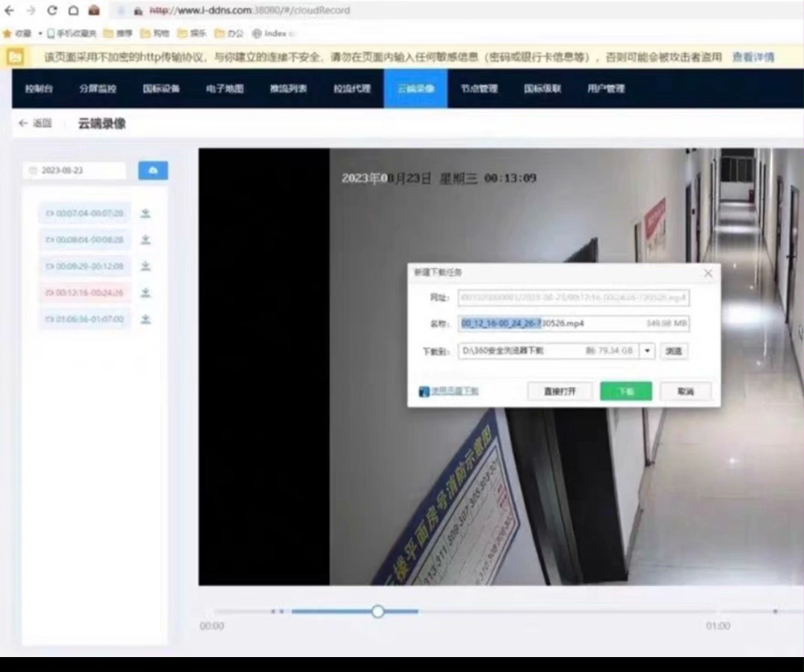Click the 直接打开 button
The height and width of the screenshot is (672, 804).
(x=560, y=391)
